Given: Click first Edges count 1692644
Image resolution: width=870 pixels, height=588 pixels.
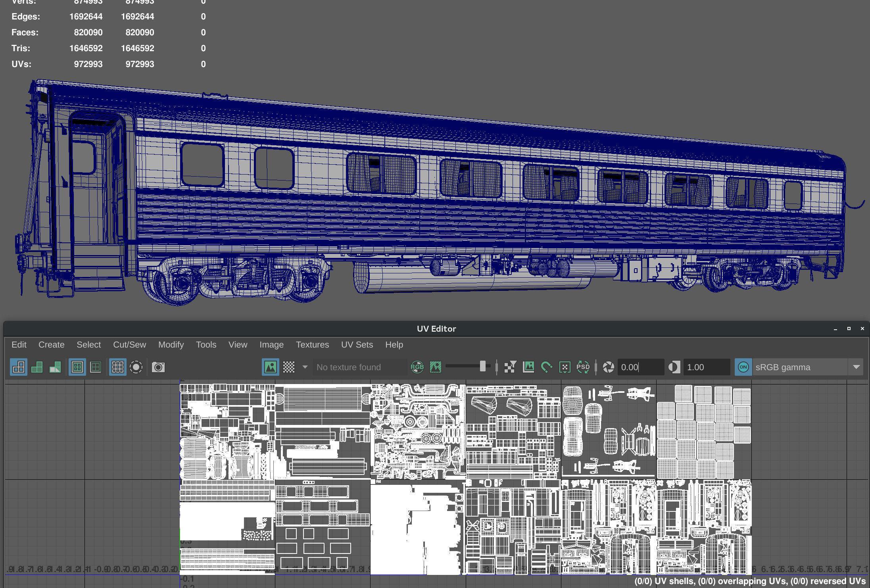Looking at the screenshot, I should coord(86,17).
